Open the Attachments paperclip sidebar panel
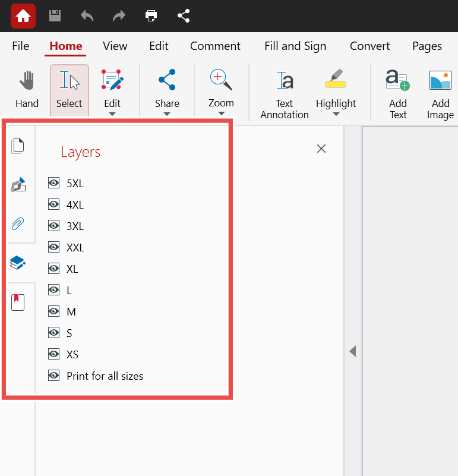 pos(18,224)
